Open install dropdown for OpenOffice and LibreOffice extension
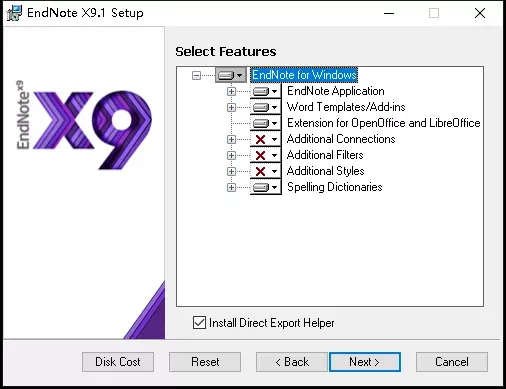506x389 pixels. point(266,123)
